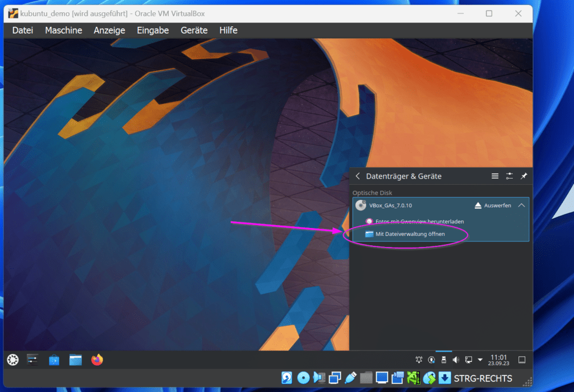This screenshot has width=574, height=392.
Task: Launch Firefox from the panel
Action: [97, 360]
